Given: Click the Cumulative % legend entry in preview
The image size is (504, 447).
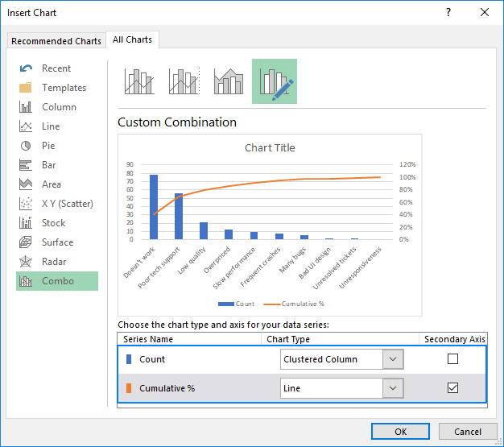Looking at the screenshot, I should [294, 304].
